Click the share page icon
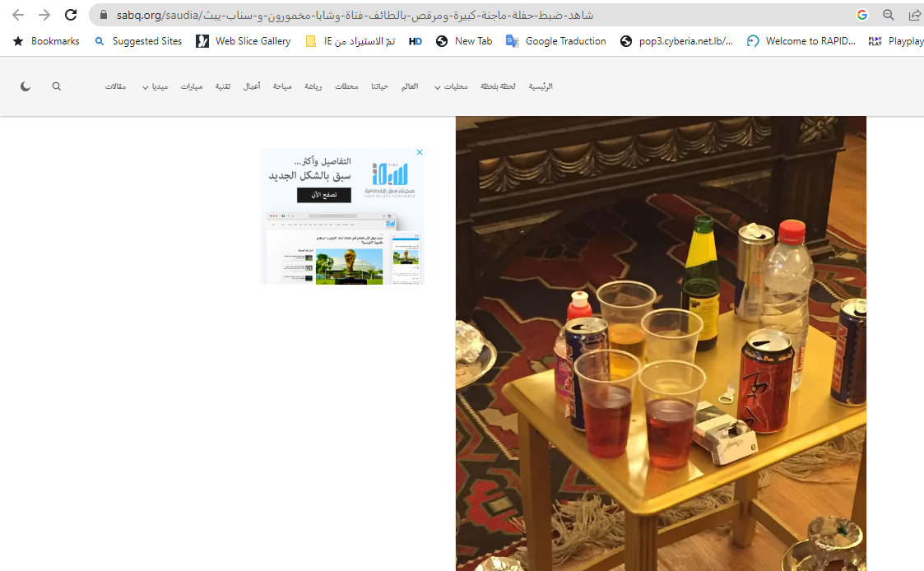Image resolution: width=924 pixels, height=571 pixels. pos(914,15)
